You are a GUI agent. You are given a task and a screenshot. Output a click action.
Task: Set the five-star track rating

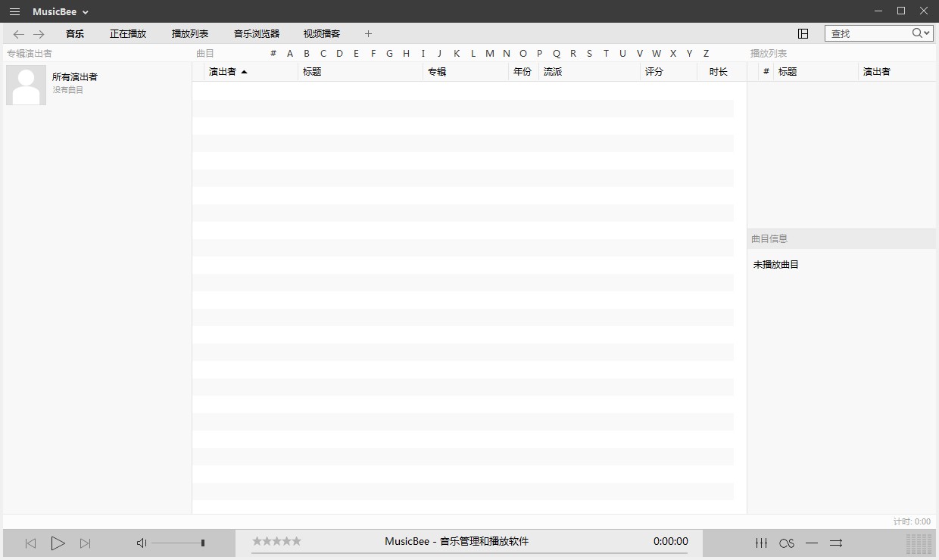pos(276,541)
